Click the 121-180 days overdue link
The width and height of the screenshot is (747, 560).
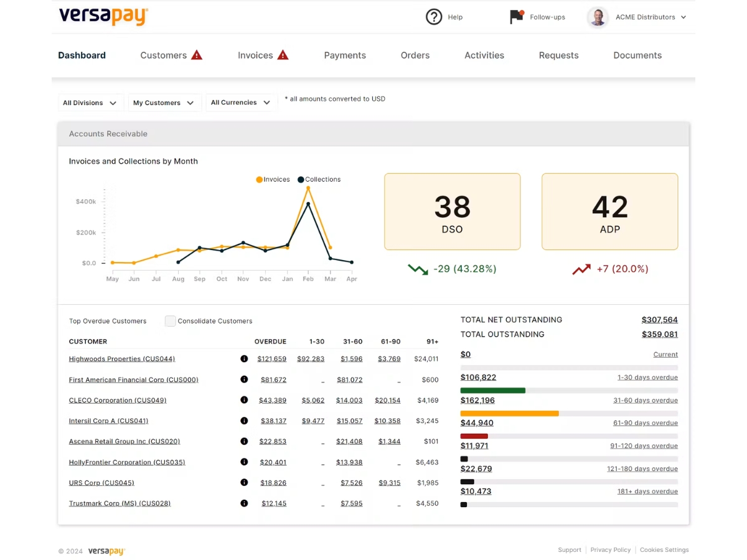tap(642, 469)
